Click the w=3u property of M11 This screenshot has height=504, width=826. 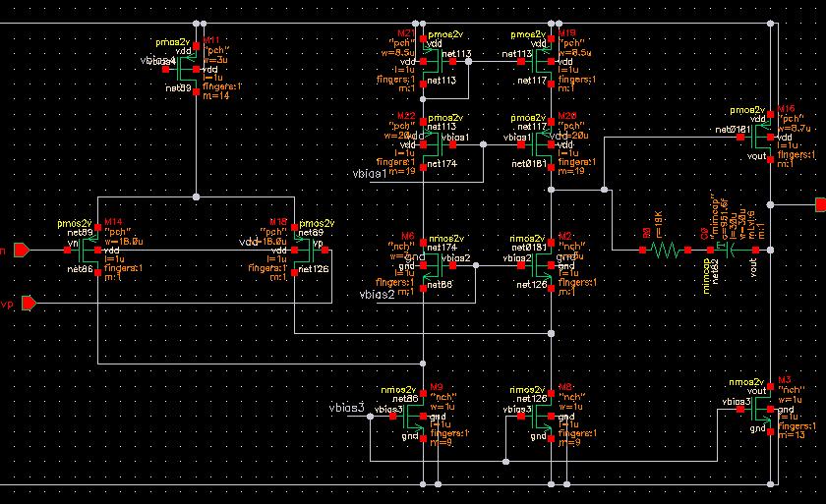216,60
